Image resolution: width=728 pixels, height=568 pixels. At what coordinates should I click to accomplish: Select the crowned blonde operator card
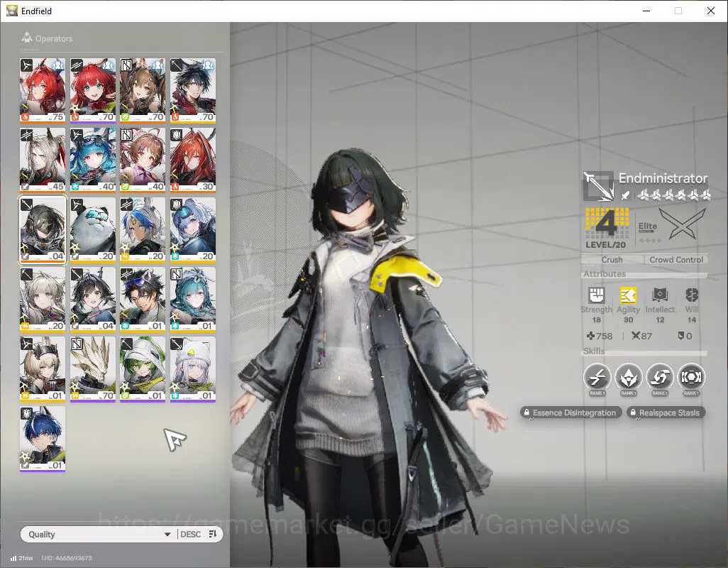43,369
